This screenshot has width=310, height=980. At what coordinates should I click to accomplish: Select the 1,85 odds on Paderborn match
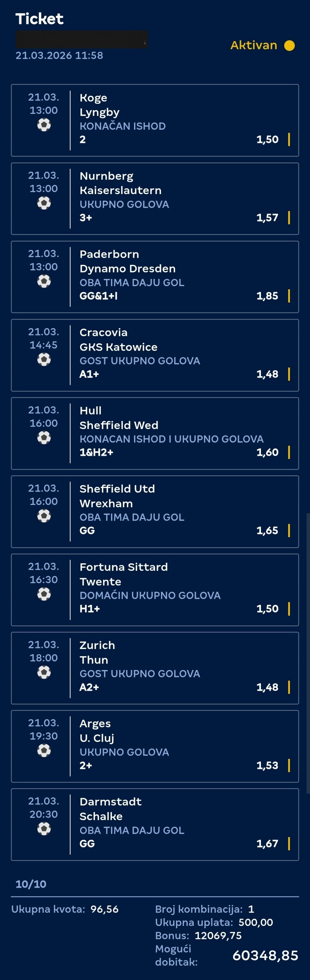[267, 296]
